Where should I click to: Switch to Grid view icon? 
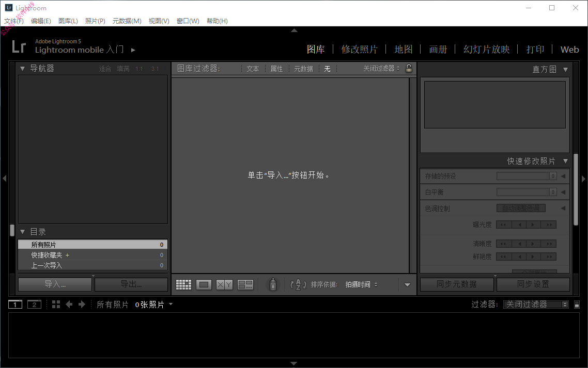[x=184, y=285]
